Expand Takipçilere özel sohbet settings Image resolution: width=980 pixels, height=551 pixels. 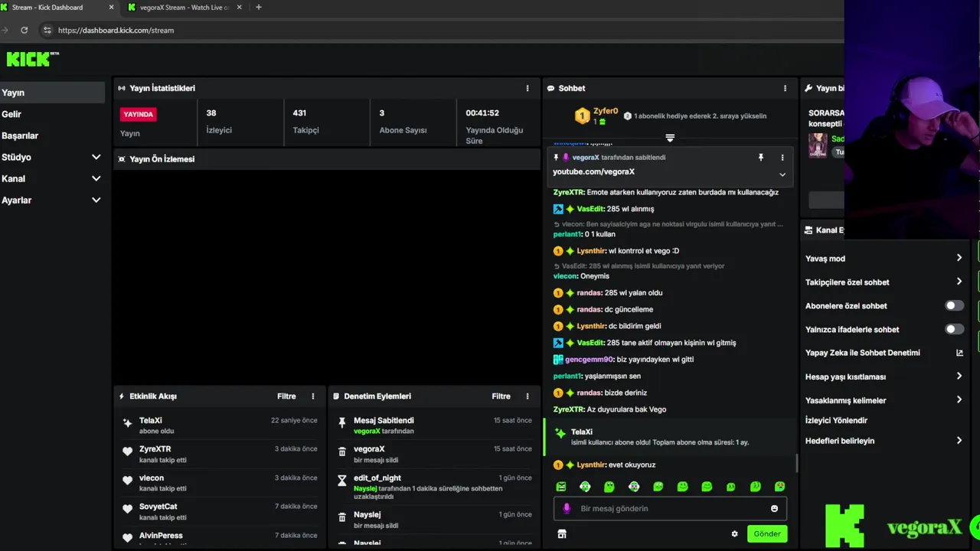(884, 282)
